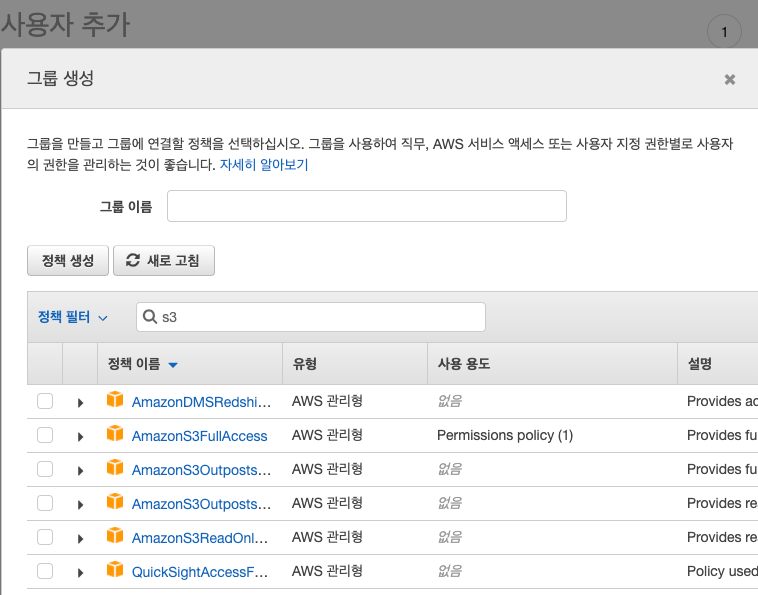Screen dimensions: 758x595
Task: Click the orange box icon beside AmazonS3ReadOnl...
Action: click(x=115, y=535)
